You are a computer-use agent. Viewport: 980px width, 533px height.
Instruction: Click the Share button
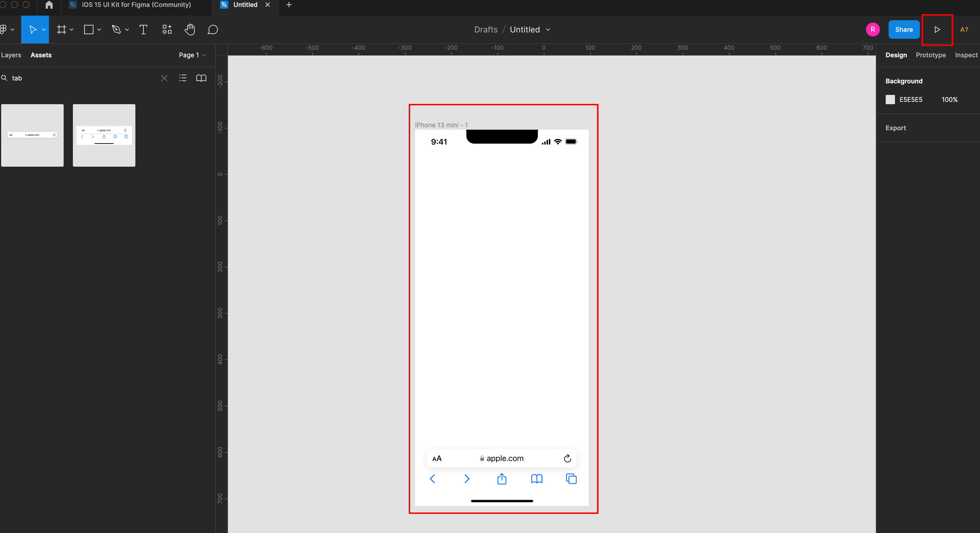click(x=904, y=30)
